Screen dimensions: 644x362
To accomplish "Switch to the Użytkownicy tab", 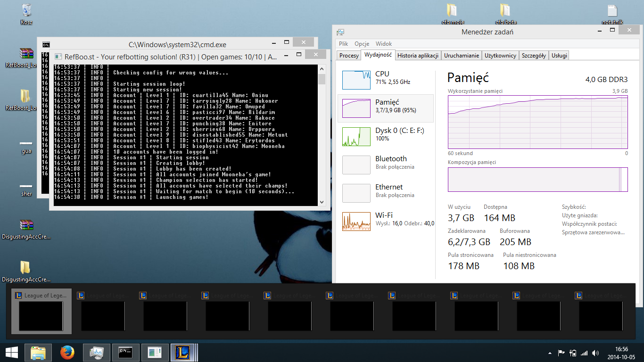I will [x=500, y=56].
